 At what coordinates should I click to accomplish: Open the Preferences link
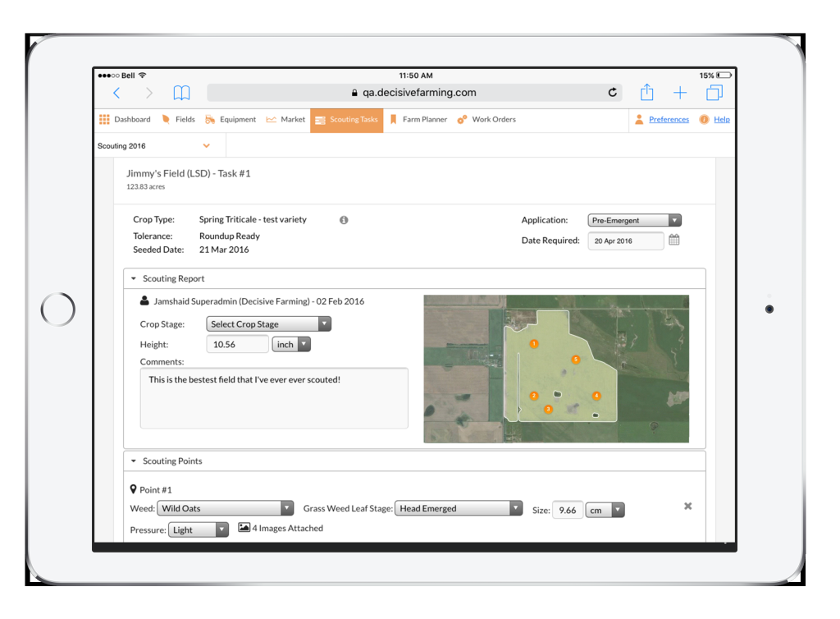(x=669, y=120)
